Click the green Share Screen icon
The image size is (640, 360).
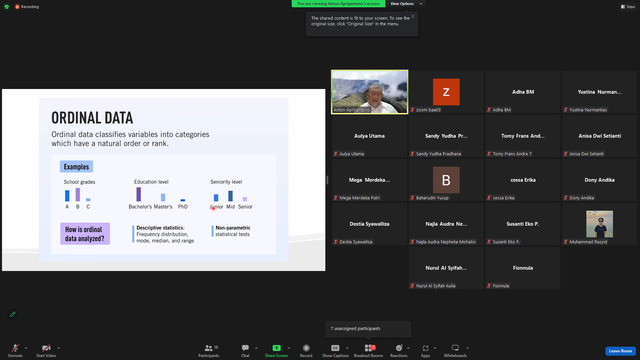pyautogui.click(x=276, y=348)
